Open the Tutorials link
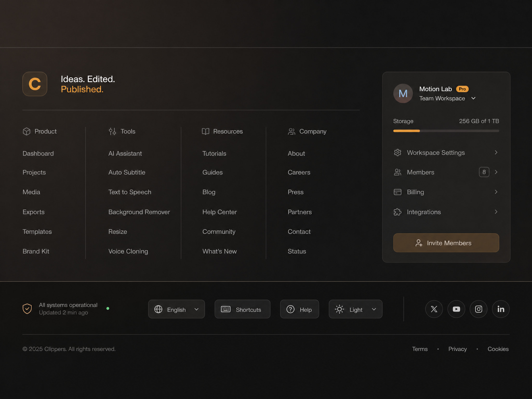Viewport: 532px width, 399px height. (214, 154)
